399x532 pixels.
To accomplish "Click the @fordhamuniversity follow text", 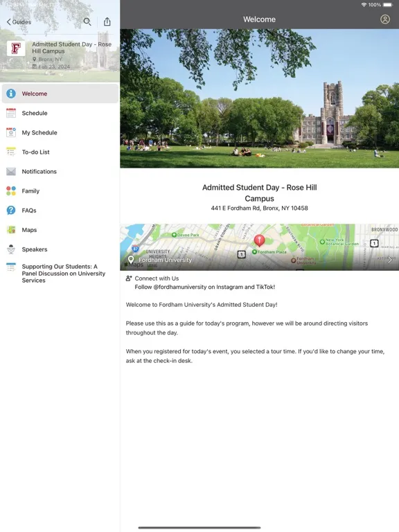I will pyautogui.click(x=204, y=287).
